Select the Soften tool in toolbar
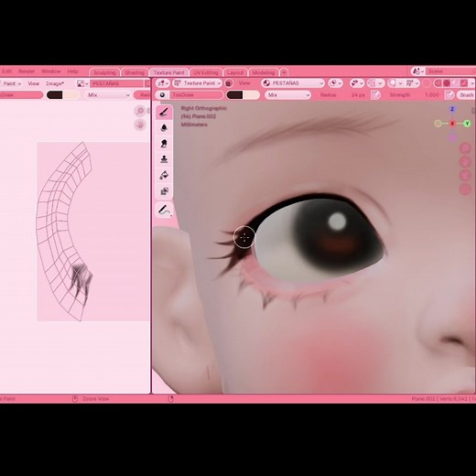The image size is (476, 476). pyautogui.click(x=164, y=127)
